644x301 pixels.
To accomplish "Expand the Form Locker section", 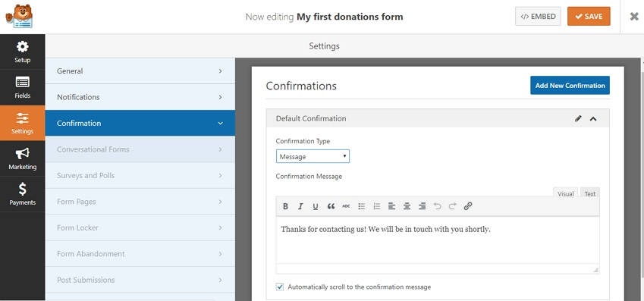I will tap(140, 227).
